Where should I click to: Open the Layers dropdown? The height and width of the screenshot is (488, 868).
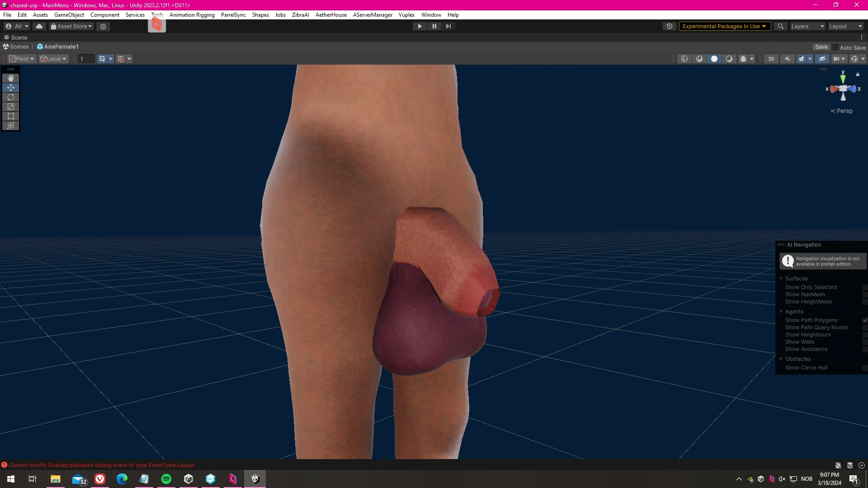[x=807, y=26]
